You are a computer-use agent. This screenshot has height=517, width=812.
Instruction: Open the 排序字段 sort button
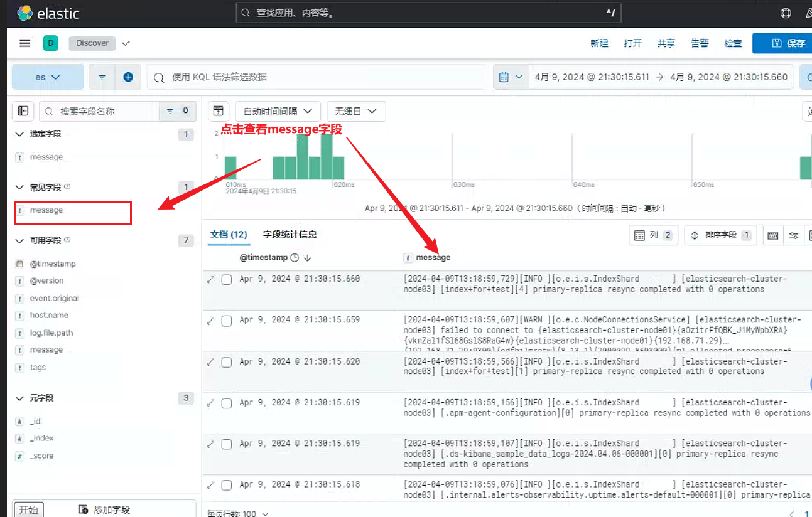click(x=721, y=235)
